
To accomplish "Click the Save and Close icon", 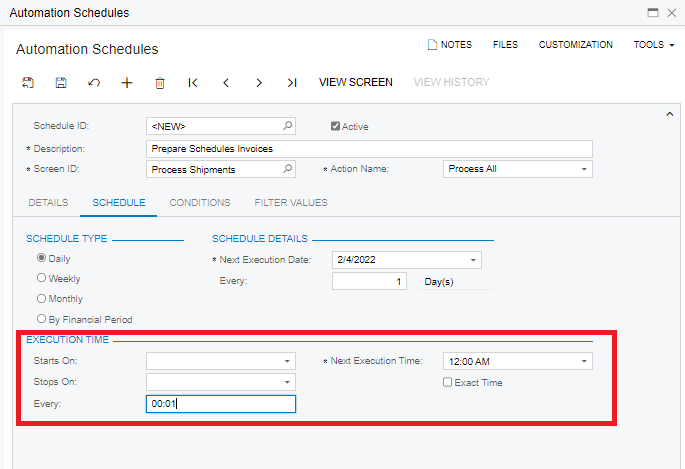I will point(28,83).
